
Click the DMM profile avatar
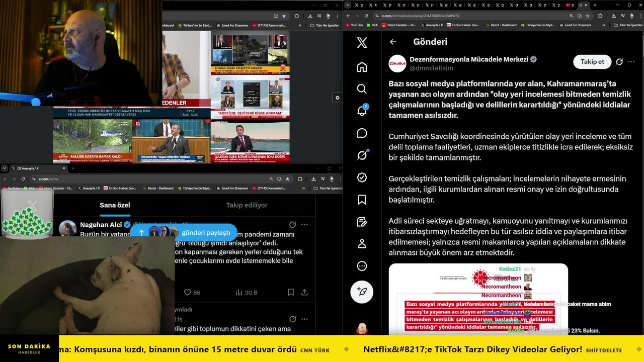397,64
